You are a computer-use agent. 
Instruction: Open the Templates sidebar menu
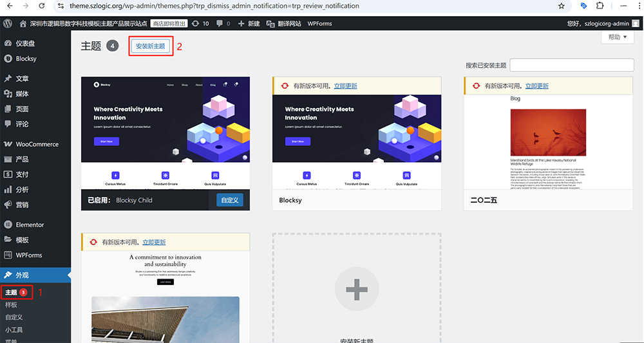[35, 239]
